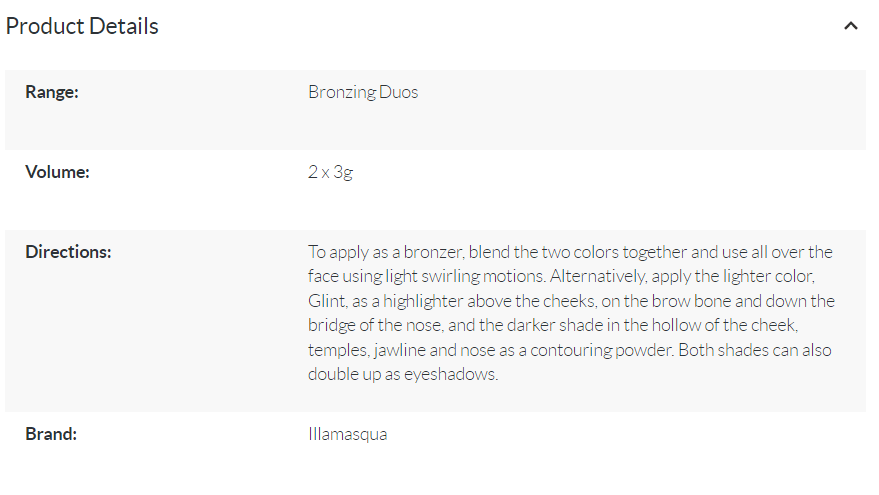Select the Volume label
Image resolution: width=879 pixels, height=495 pixels.
[57, 172]
